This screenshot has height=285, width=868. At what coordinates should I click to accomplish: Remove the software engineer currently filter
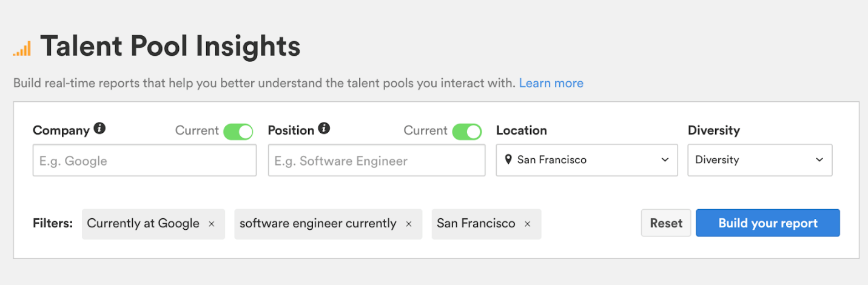(409, 224)
